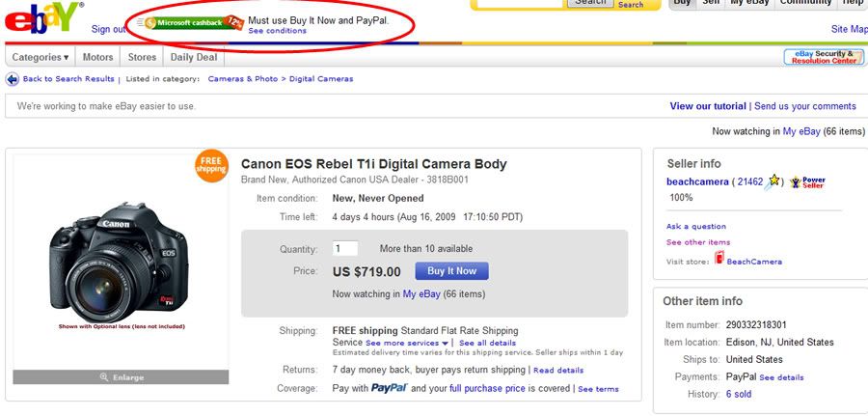Click the red BeachCamera store icon
The image size is (868, 416).
coord(719,260)
